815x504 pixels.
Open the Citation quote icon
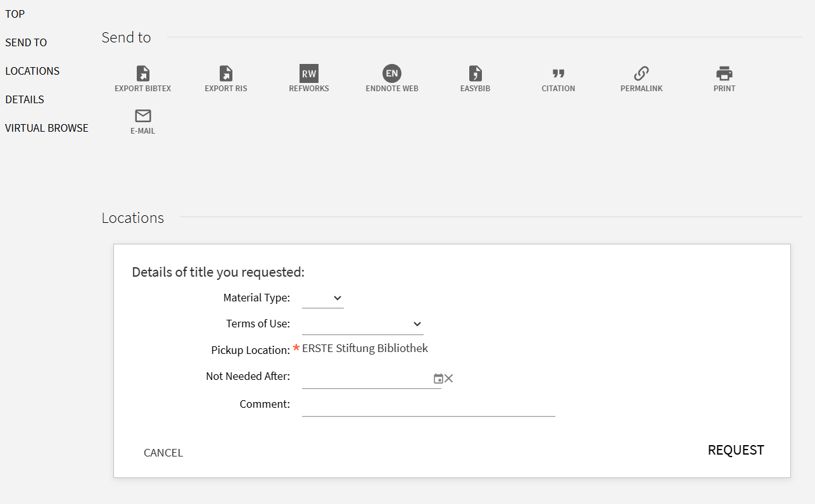(558, 73)
